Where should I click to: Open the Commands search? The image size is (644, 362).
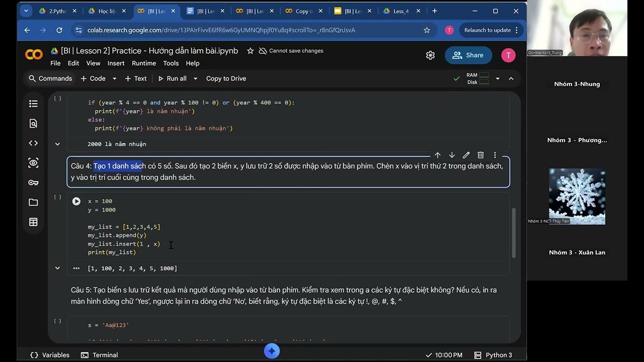pyautogui.click(x=50, y=78)
